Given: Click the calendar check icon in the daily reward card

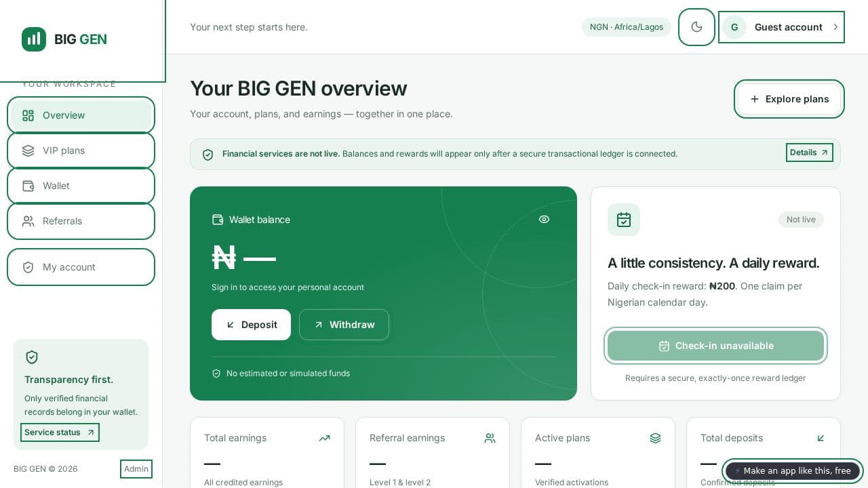Looking at the screenshot, I should pyautogui.click(x=624, y=220).
